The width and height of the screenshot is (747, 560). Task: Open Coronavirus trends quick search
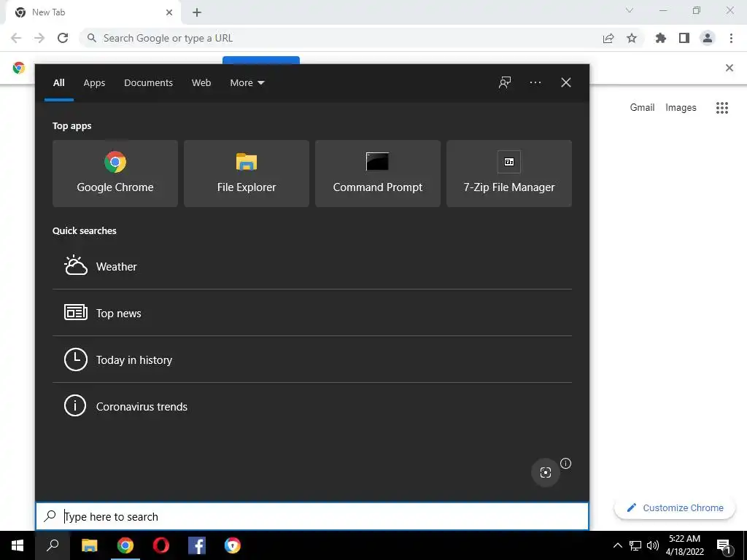(x=312, y=406)
